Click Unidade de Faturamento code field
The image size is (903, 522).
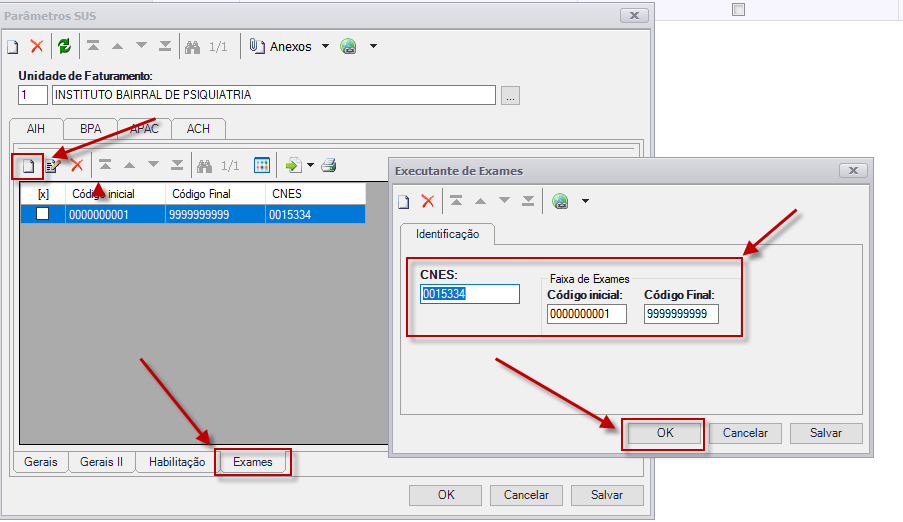(33, 95)
